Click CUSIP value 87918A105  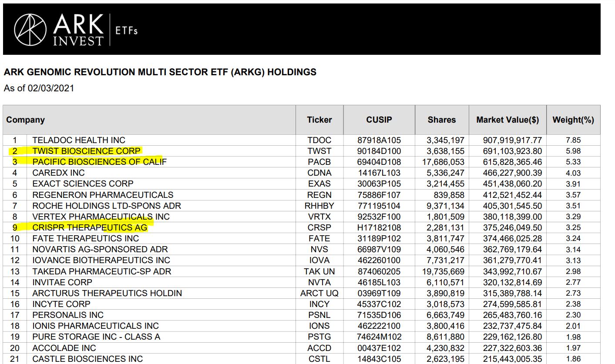click(x=379, y=140)
